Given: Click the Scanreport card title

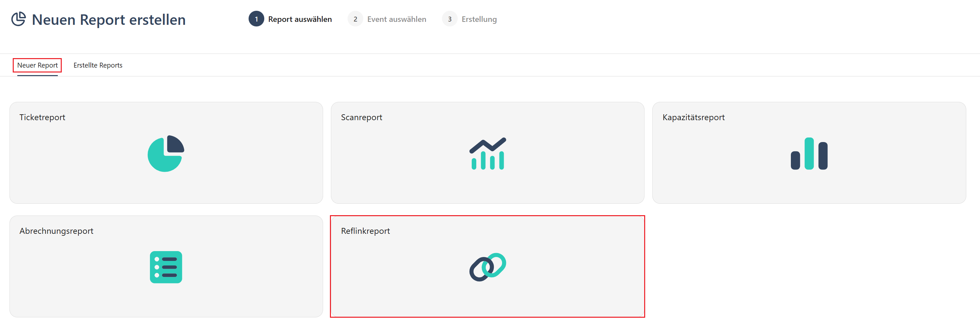Looking at the screenshot, I should pos(361,118).
